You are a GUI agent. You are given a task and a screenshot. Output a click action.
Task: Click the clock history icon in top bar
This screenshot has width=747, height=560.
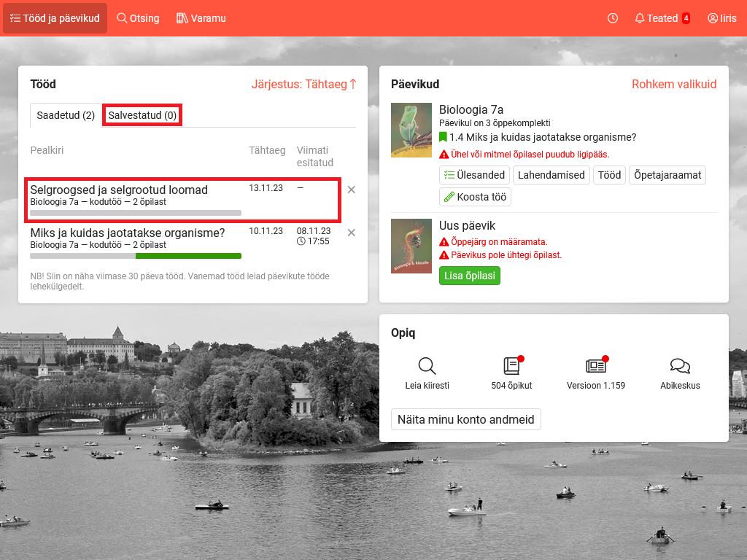[613, 18]
